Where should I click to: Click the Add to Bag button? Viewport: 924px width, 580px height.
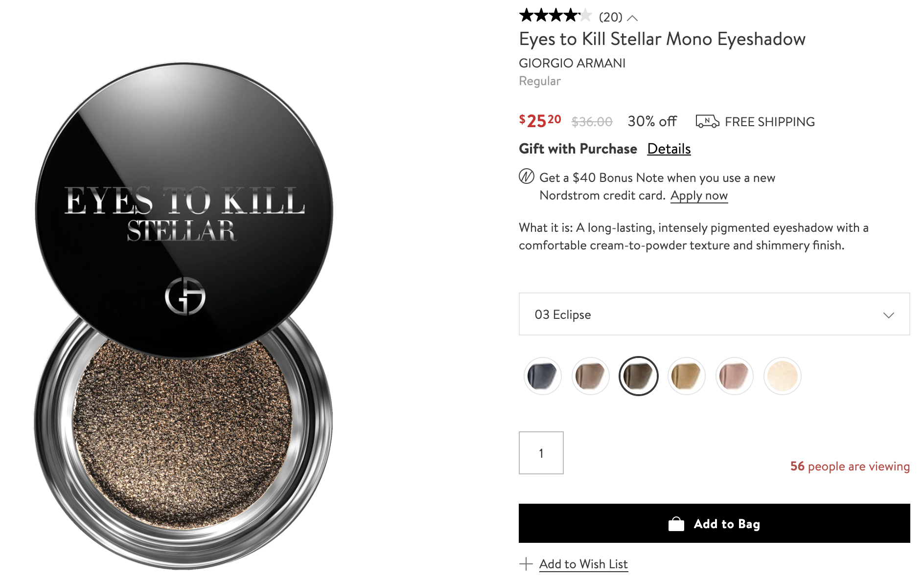(x=714, y=523)
